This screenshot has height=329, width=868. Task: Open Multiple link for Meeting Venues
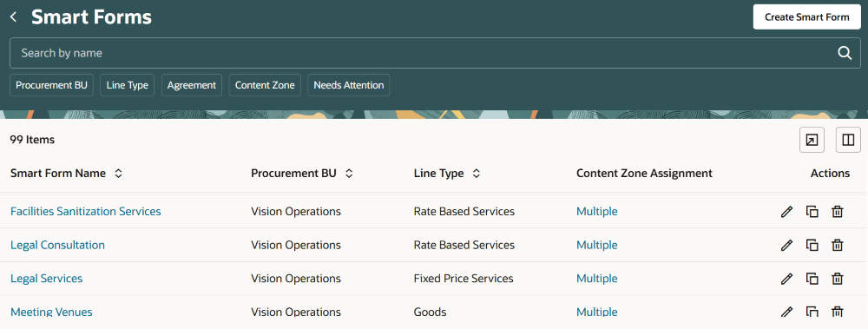point(597,312)
